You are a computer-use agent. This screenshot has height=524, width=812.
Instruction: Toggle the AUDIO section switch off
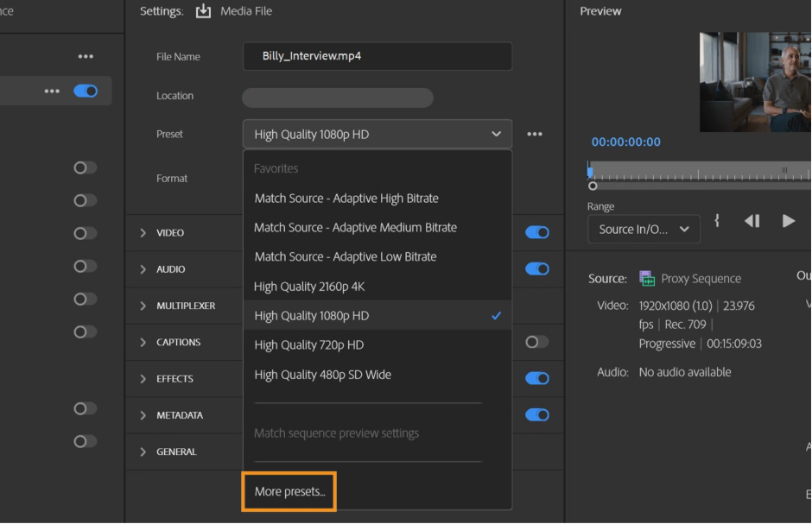click(537, 269)
